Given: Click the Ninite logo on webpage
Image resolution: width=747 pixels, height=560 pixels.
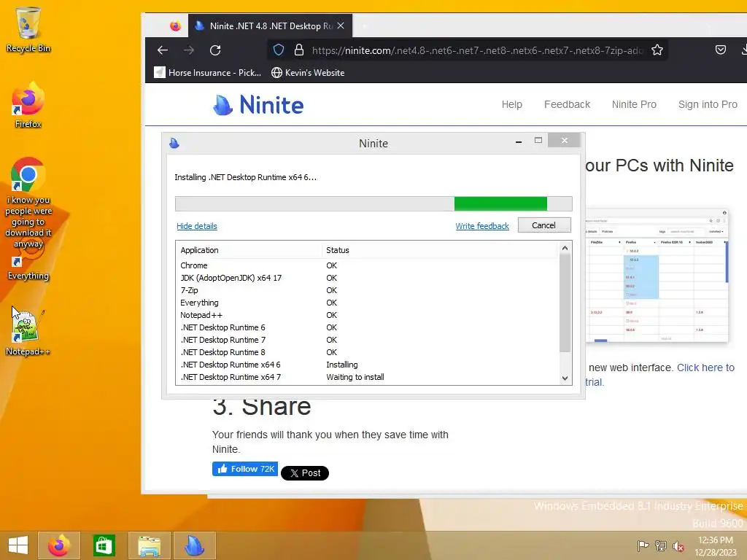Looking at the screenshot, I should pyautogui.click(x=258, y=105).
